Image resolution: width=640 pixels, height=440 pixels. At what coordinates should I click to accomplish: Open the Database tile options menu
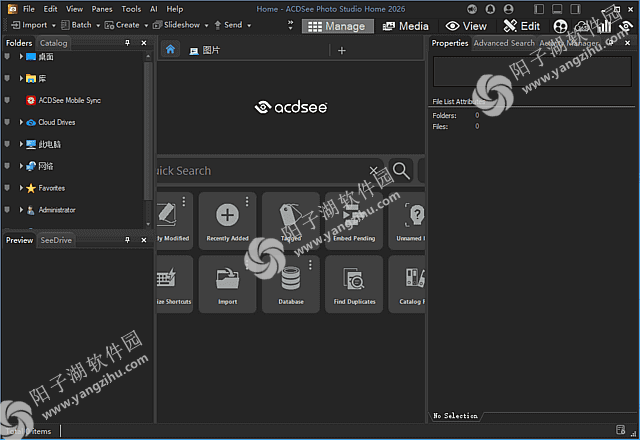310,265
